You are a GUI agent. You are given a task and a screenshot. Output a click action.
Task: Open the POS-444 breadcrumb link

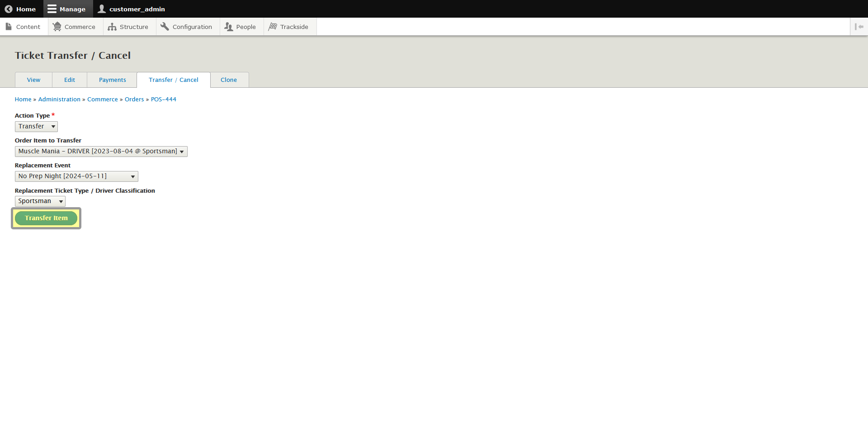point(164,99)
